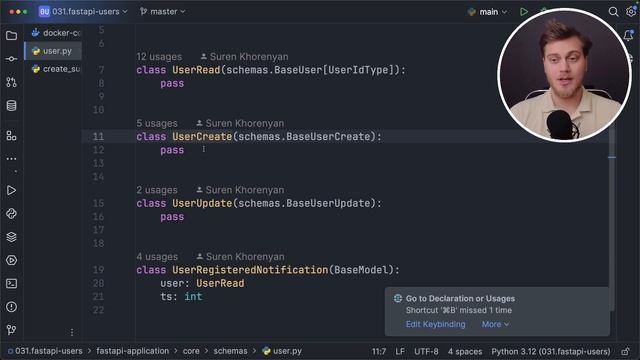Viewport: 640px width, 360px height.
Task: Click cursor position 11:7 in status bar
Action: pyautogui.click(x=379, y=351)
